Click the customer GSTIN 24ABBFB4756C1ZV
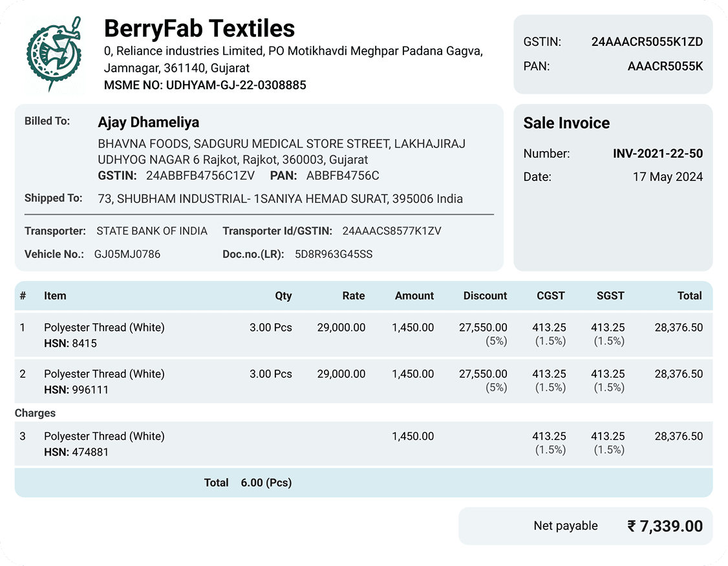728x566 pixels. (x=200, y=176)
